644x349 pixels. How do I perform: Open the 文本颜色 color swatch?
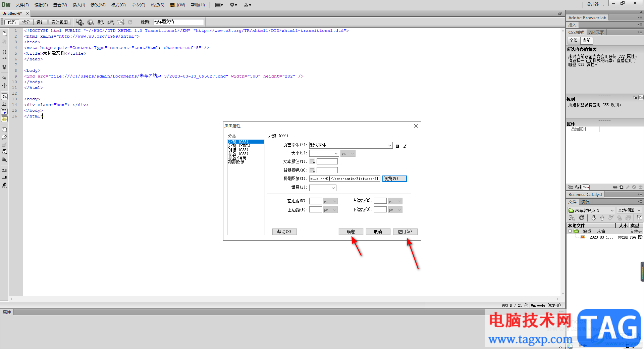pyautogui.click(x=312, y=161)
